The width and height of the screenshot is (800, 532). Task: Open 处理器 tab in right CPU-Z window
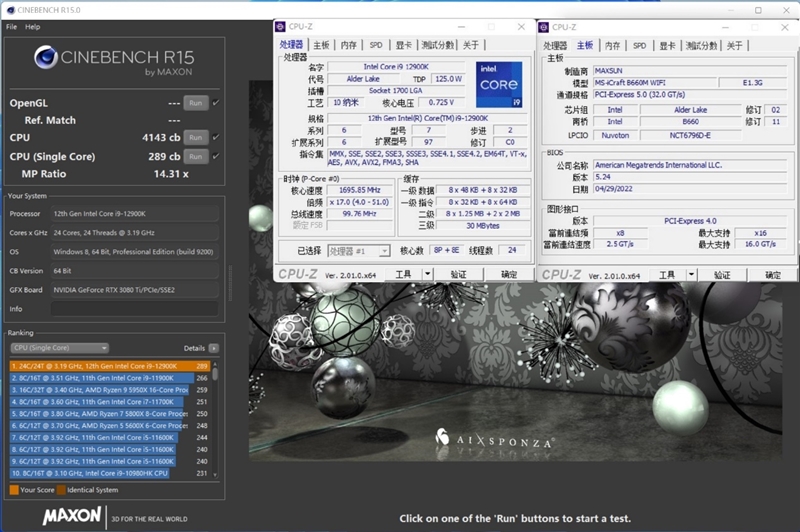point(555,45)
